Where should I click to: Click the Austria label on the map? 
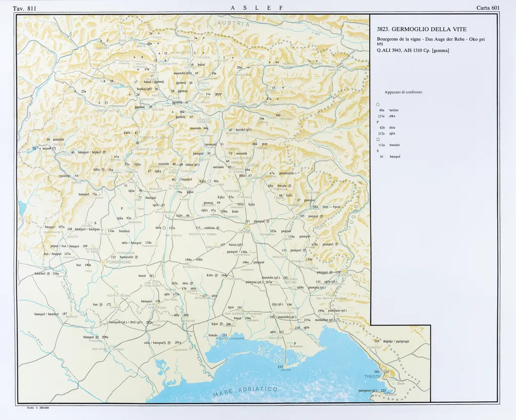coord(233,23)
